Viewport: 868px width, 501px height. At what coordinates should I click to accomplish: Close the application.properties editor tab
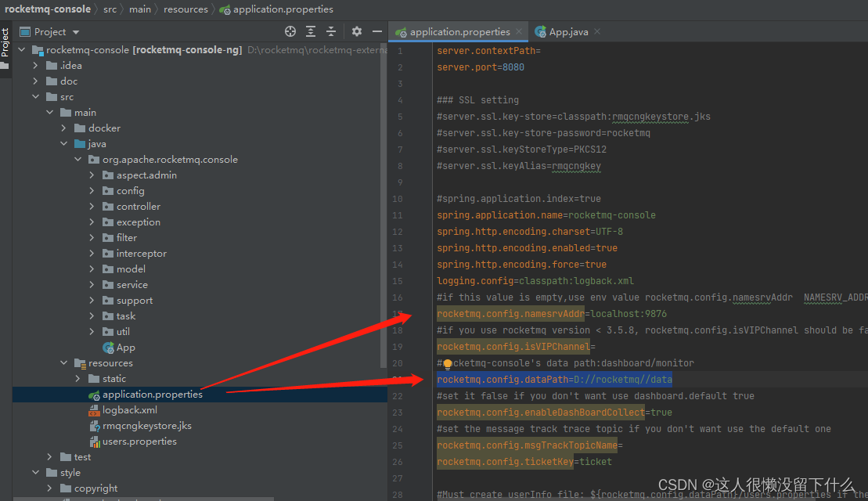pos(519,32)
